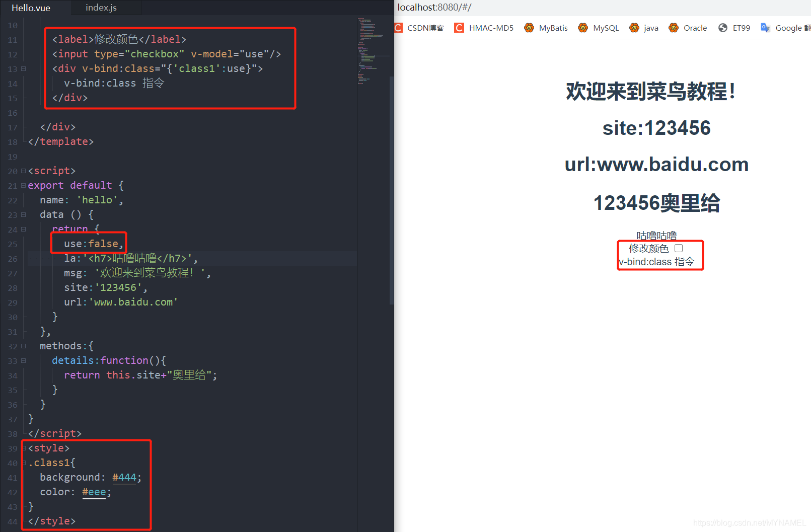Click the v-model="use" attribute in code

point(230,54)
